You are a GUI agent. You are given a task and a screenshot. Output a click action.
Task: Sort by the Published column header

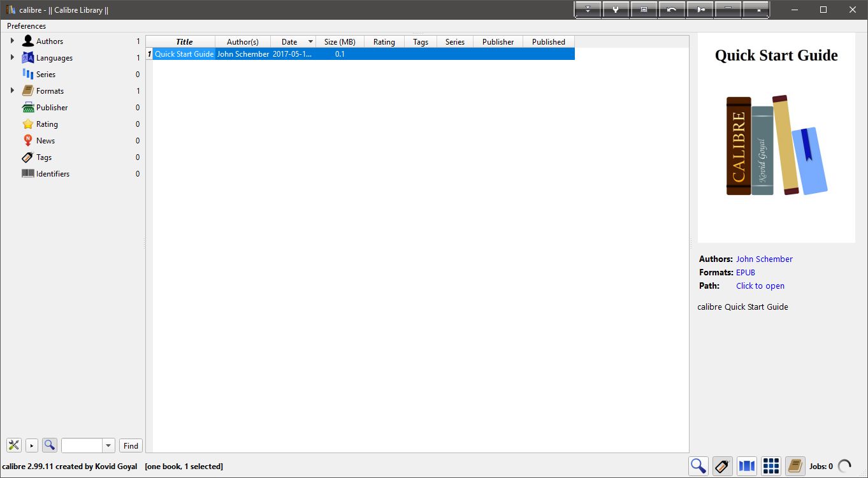pos(549,42)
